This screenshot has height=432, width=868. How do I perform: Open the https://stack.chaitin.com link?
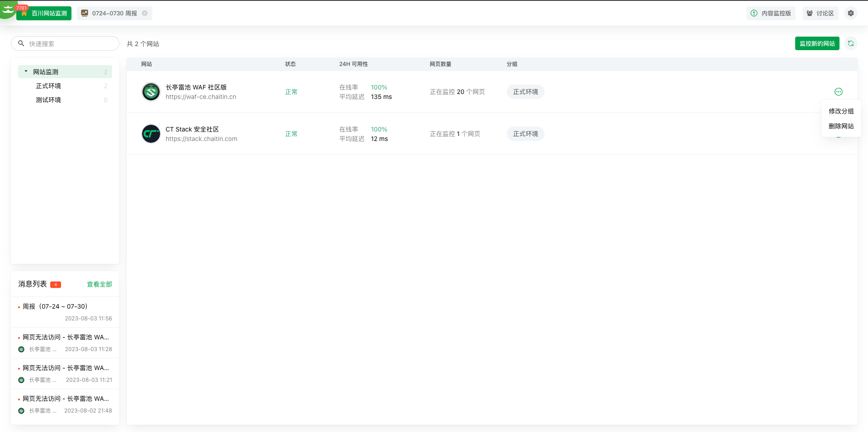[x=201, y=139]
